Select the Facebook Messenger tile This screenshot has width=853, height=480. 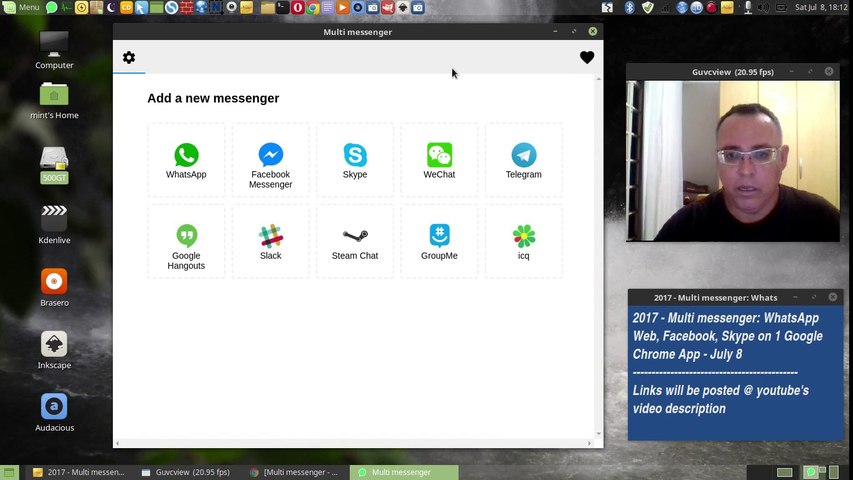click(270, 160)
